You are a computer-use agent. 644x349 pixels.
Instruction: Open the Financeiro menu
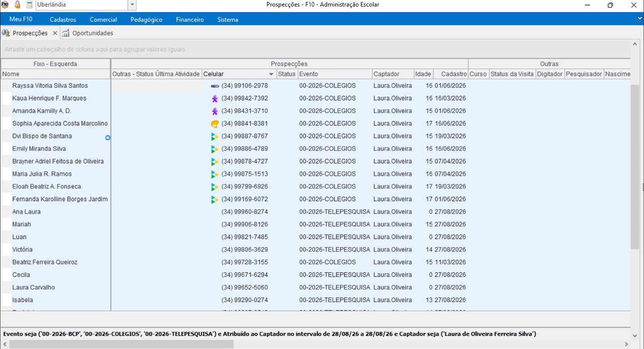[190, 20]
